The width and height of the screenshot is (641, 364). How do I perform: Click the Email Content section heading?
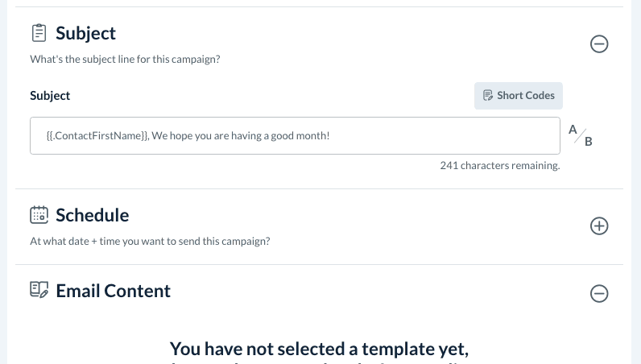coord(113,291)
